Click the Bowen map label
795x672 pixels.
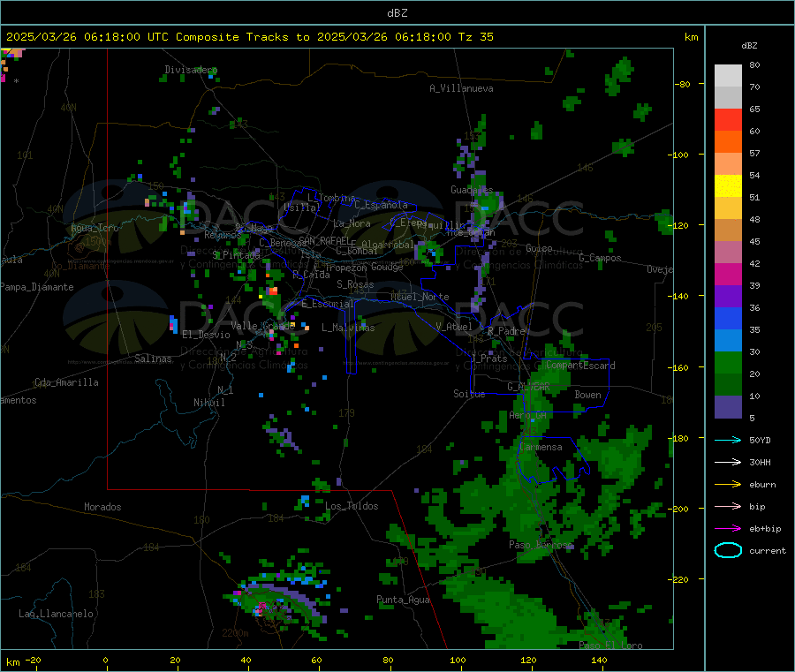(587, 395)
